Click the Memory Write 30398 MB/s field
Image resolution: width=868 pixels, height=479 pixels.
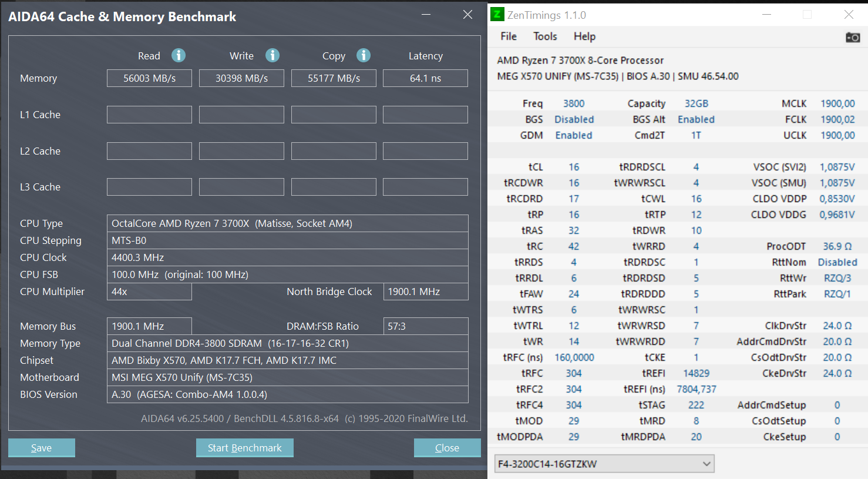pos(241,78)
